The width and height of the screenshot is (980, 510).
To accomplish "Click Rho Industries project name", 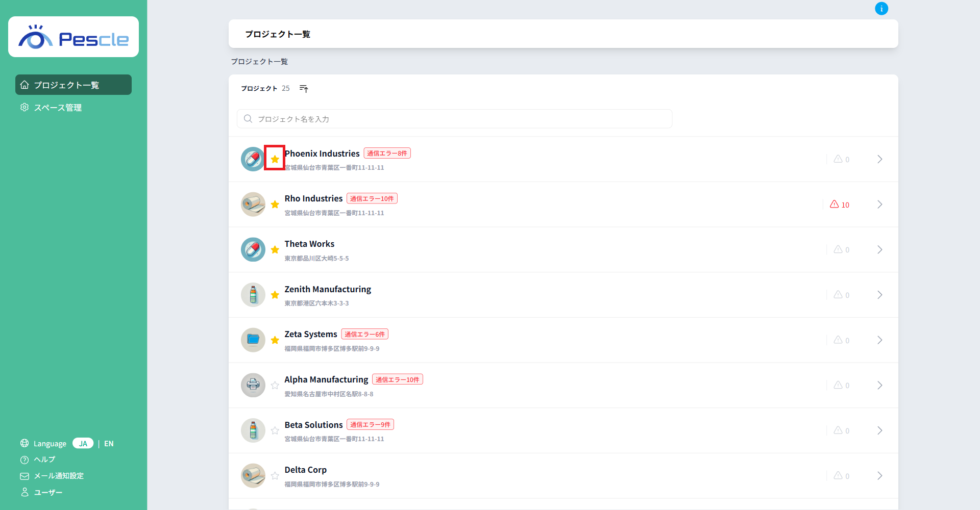I will (x=313, y=198).
